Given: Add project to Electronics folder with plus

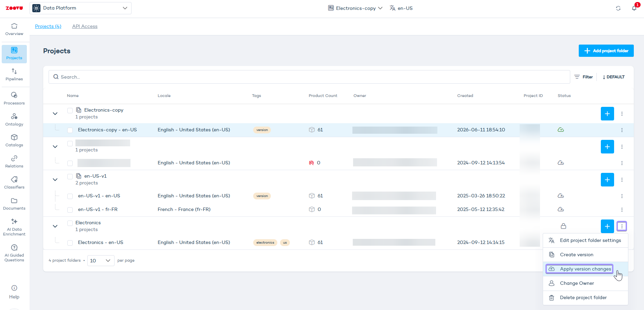Looking at the screenshot, I should pyautogui.click(x=607, y=226).
